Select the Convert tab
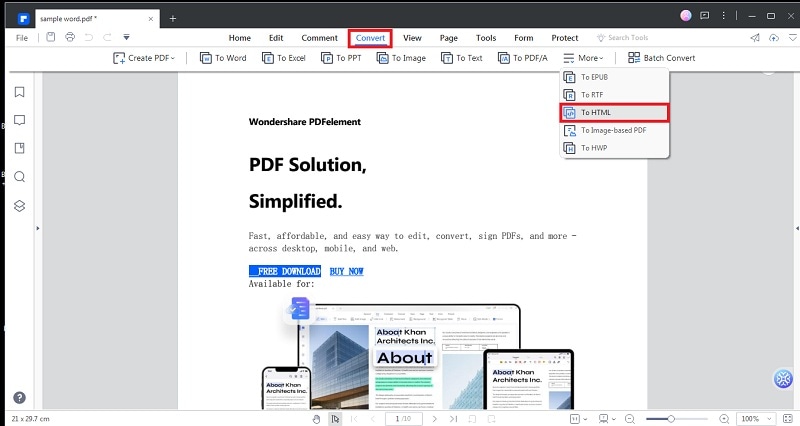The image size is (800, 426). point(370,38)
